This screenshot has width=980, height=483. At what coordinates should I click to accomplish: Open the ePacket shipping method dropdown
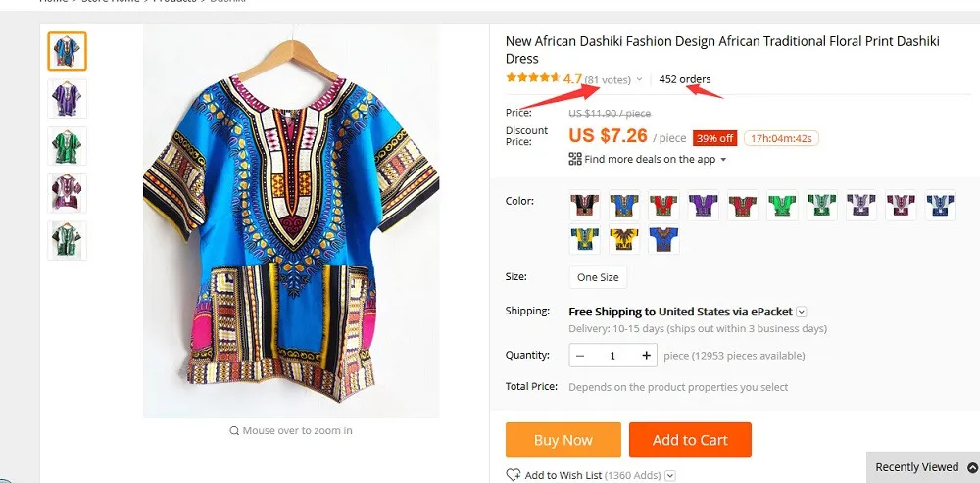tap(802, 312)
